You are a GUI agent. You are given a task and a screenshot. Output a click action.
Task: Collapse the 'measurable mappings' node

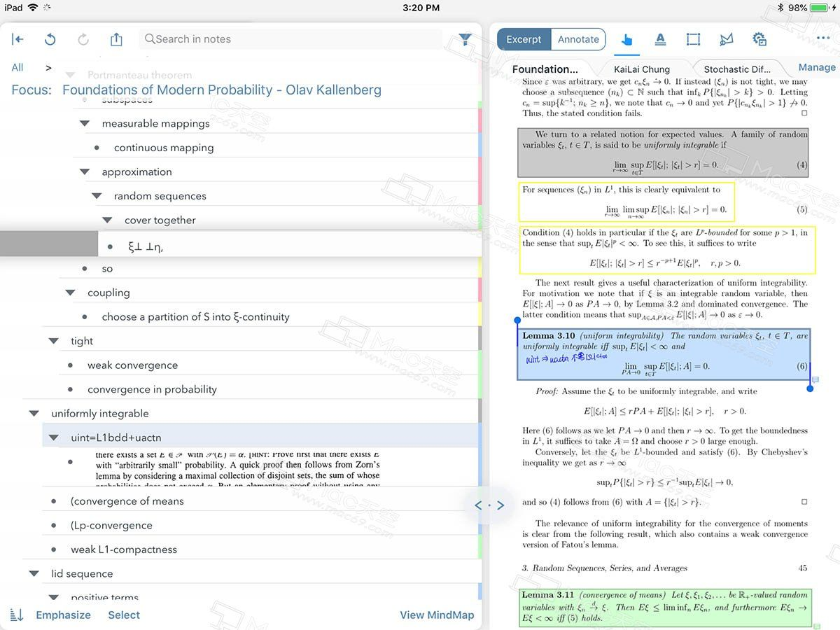coord(85,123)
